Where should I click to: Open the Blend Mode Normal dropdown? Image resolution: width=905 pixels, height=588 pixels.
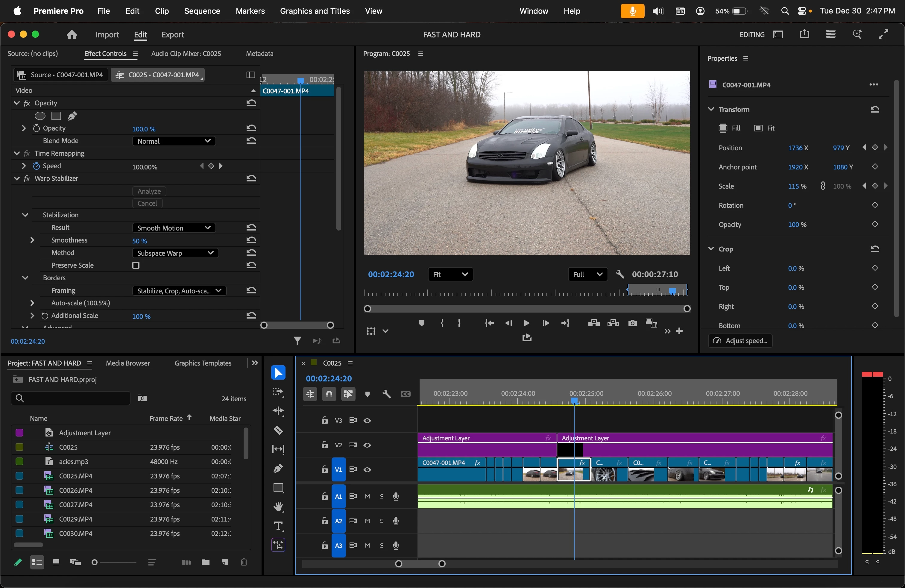(174, 141)
